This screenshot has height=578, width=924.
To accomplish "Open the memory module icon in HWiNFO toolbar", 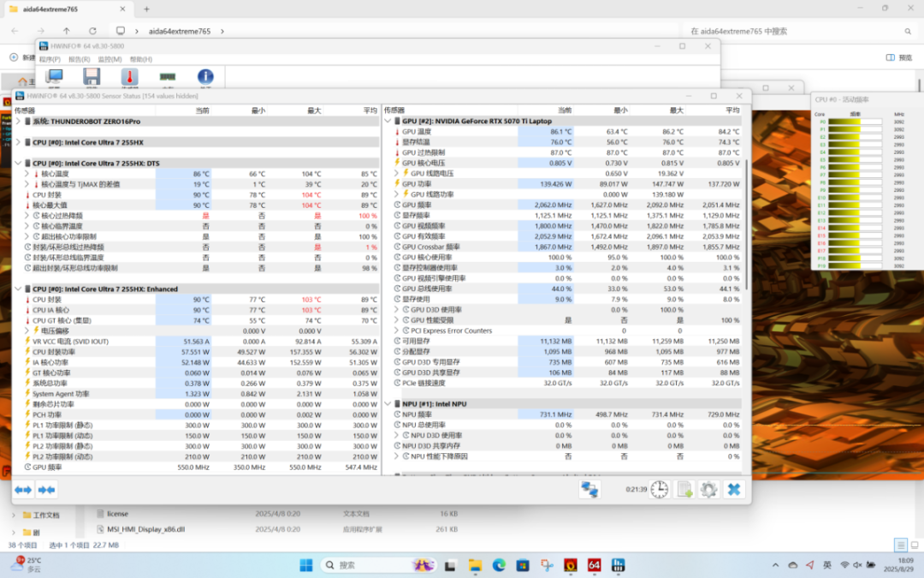I will tap(168, 77).
